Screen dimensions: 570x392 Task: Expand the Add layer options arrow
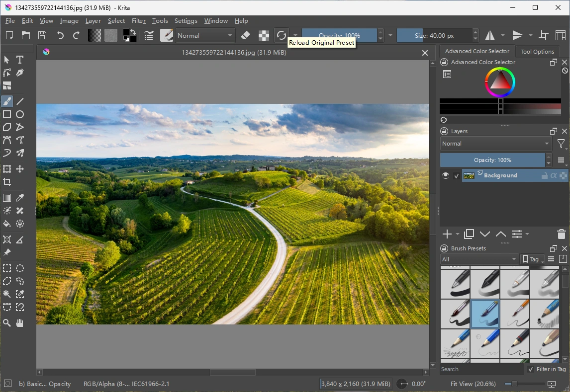pos(458,234)
